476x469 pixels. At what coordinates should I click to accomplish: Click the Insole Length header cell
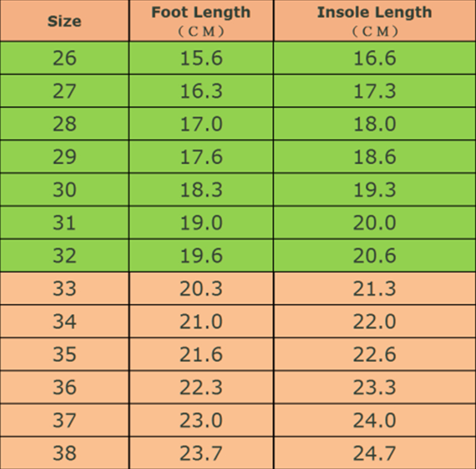(x=374, y=21)
